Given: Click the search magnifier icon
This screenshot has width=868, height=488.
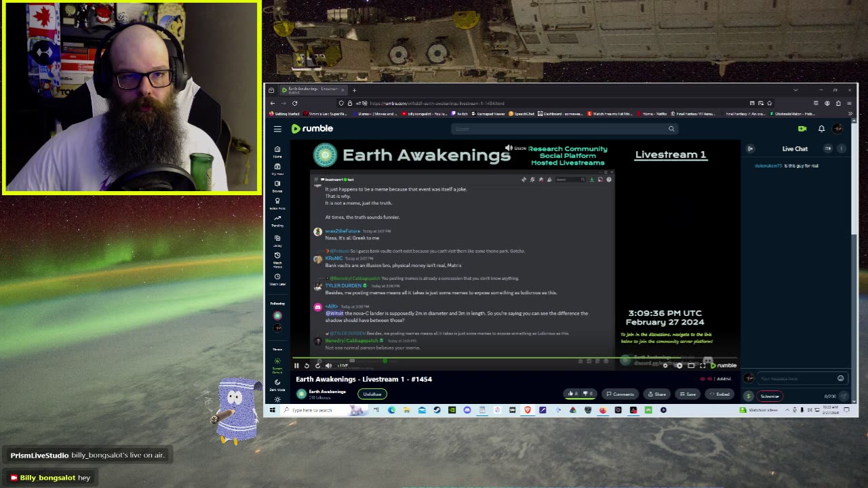Looking at the screenshot, I should click(x=671, y=129).
